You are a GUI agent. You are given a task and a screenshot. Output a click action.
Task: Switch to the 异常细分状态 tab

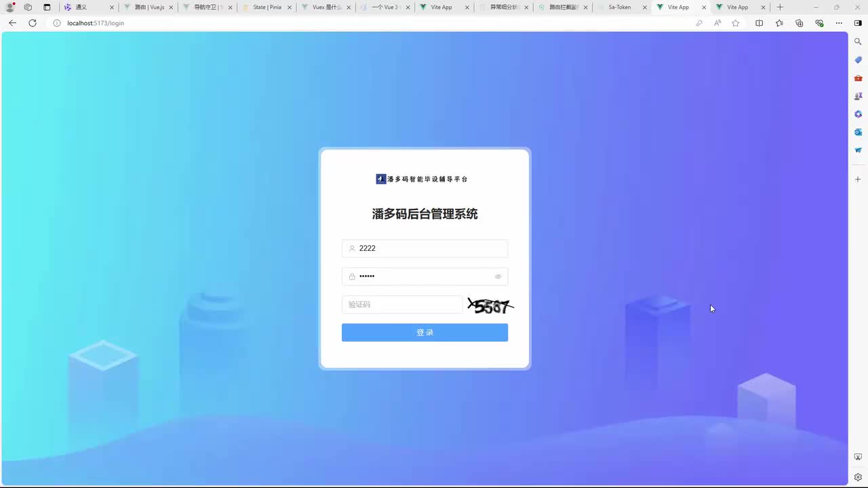click(x=502, y=7)
